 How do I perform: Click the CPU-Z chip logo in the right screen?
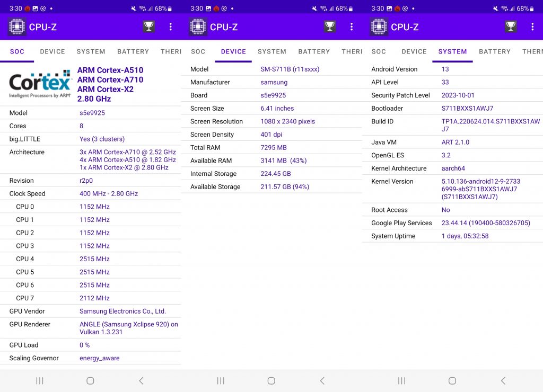[379, 26]
